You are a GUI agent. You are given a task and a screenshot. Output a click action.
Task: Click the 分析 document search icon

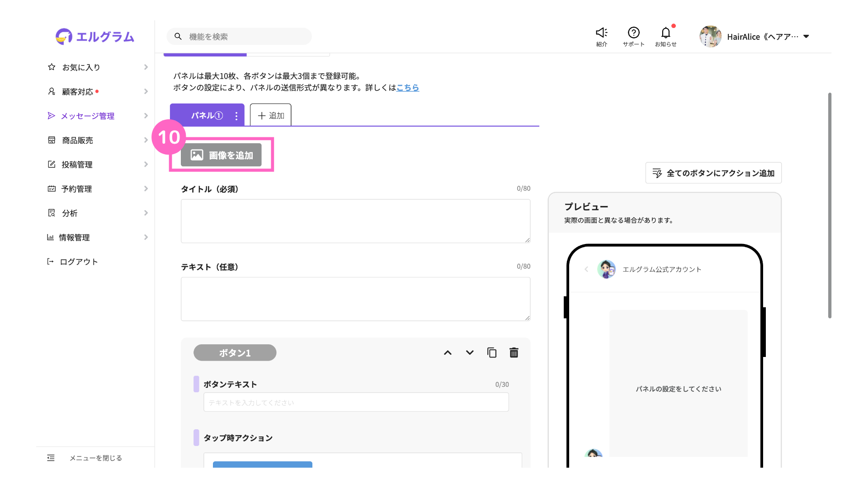pos(52,213)
